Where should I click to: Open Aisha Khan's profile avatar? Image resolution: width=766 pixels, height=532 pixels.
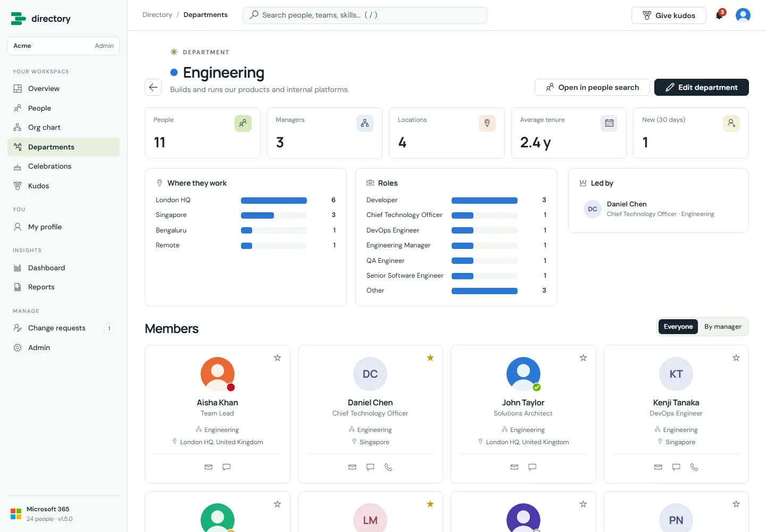pyautogui.click(x=218, y=374)
